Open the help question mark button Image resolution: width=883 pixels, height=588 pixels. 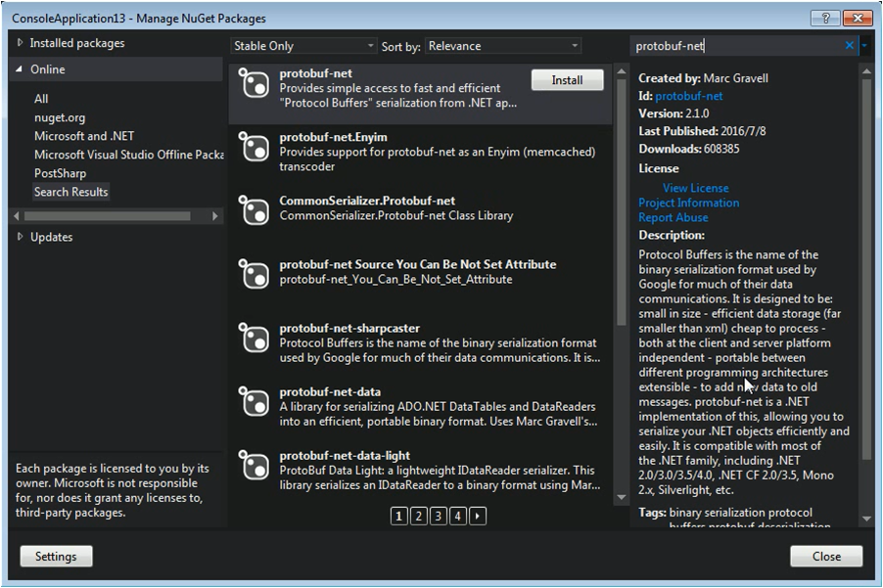click(x=825, y=18)
